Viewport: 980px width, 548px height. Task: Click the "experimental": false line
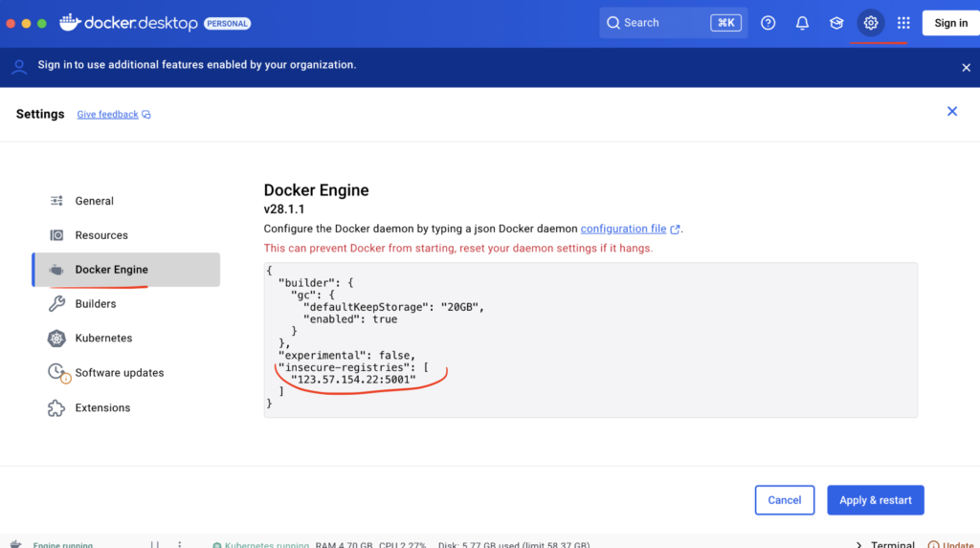point(346,356)
